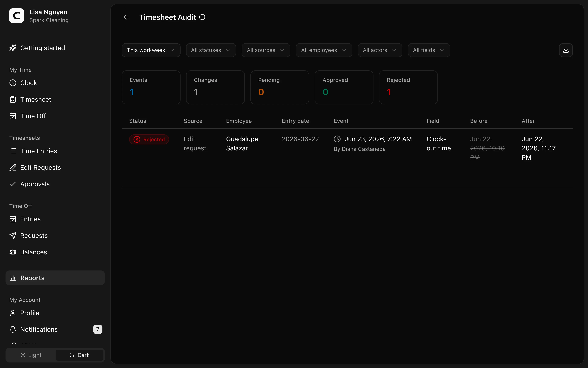Click the clock icon beside event timestamp

pyautogui.click(x=337, y=139)
